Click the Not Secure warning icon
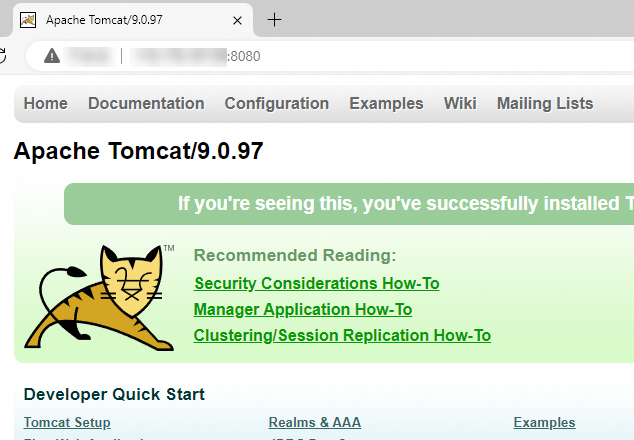Viewport: 634px width, 440px height. tap(51, 56)
